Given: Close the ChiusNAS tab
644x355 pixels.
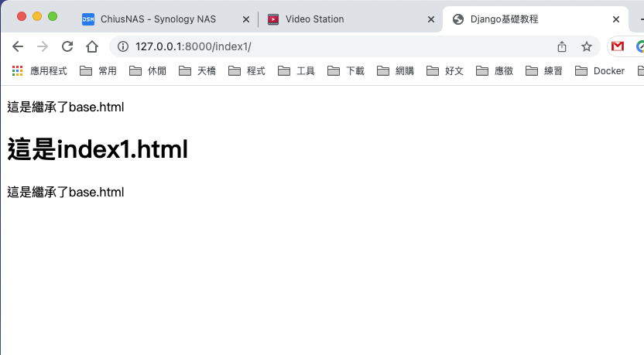Looking at the screenshot, I should (246, 19).
